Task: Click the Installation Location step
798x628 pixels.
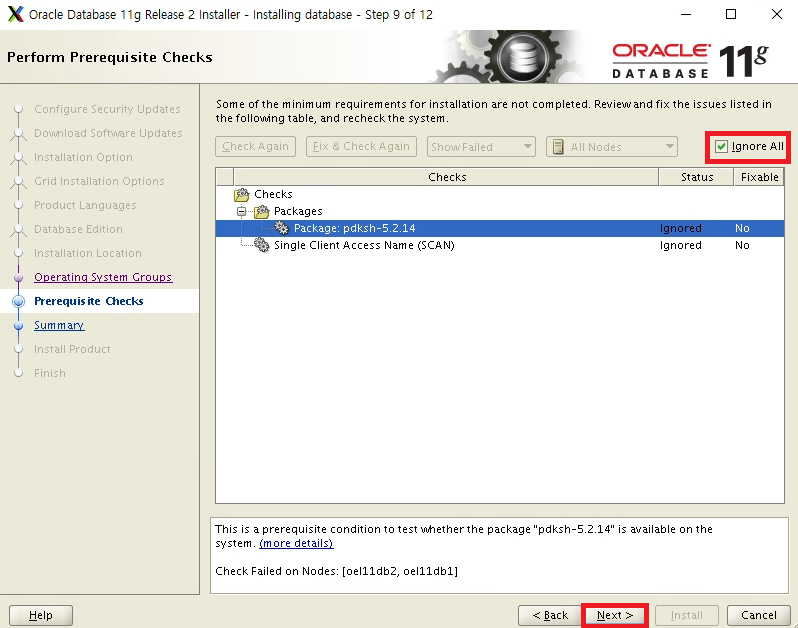Action: (88, 253)
